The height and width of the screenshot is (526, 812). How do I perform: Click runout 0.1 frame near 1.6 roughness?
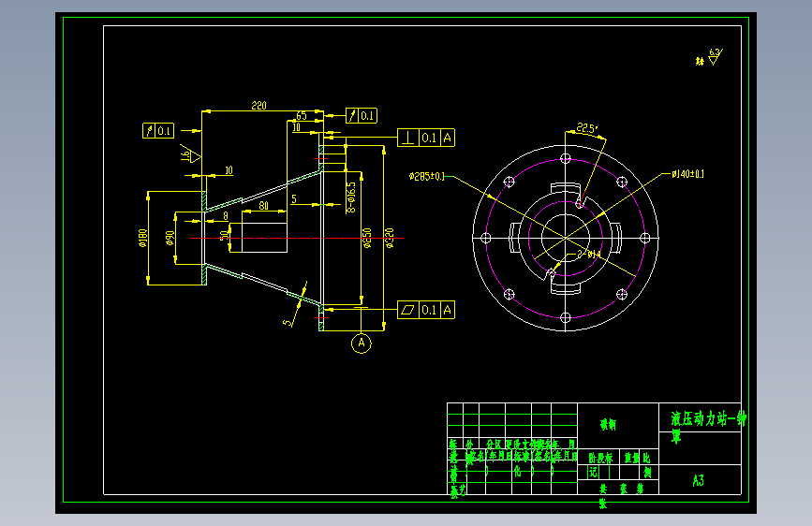(158, 130)
